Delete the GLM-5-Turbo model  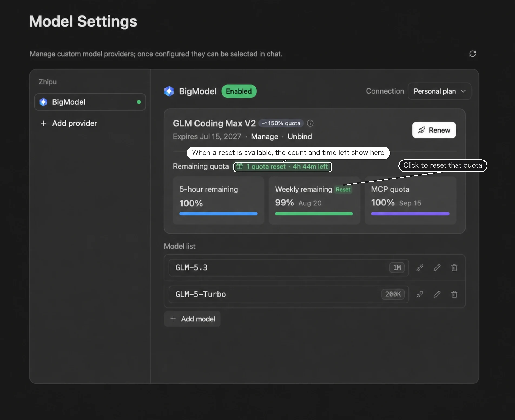click(x=454, y=294)
